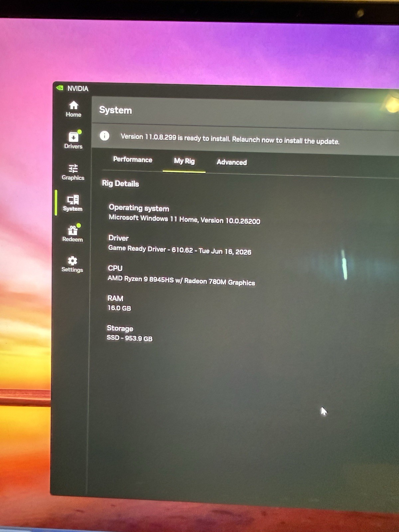Click the SSD - 953.9 GB value
The image size is (399, 532).
(x=129, y=338)
